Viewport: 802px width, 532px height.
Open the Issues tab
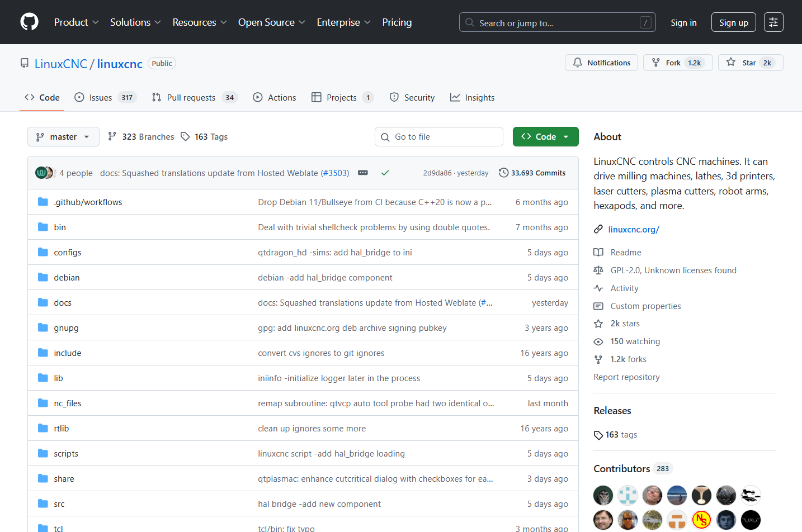[105, 97]
